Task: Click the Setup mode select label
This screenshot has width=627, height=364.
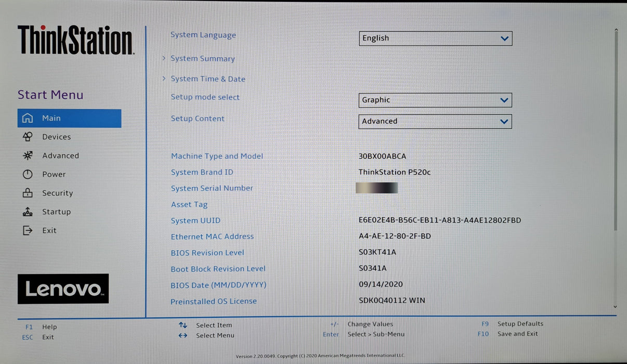Action: pos(205,97)
